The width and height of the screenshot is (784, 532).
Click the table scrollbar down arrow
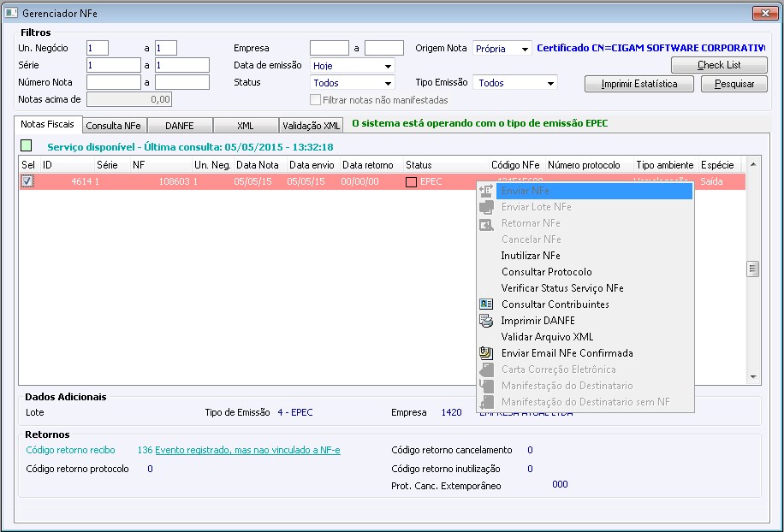(753, 377)
